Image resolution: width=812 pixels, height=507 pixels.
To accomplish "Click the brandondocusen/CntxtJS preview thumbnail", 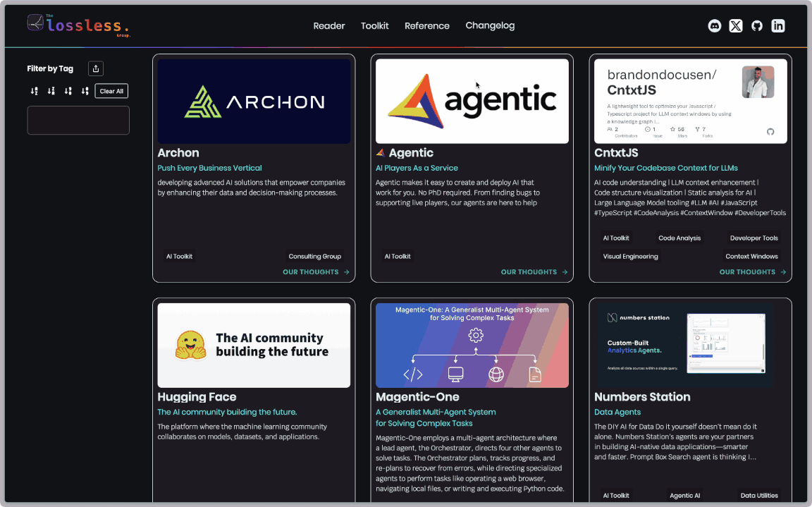I will coord(690,101).
